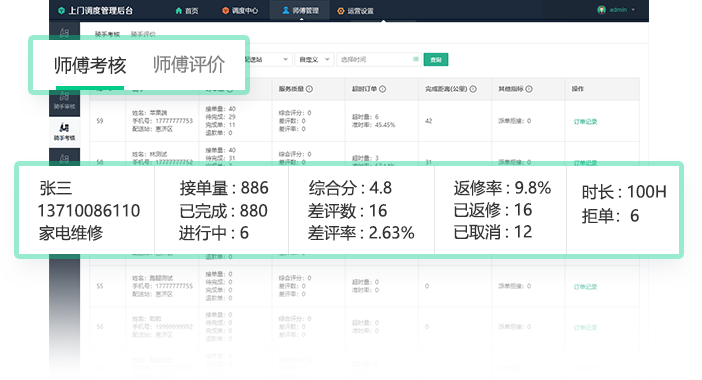
Task: Click 派单拒接: 0 in row 59
Action: (x=514, y=121)
